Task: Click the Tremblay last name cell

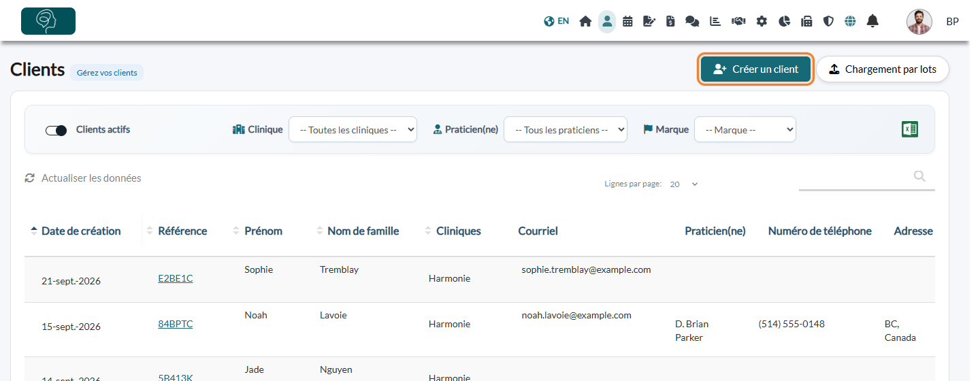Action: (339, 269)
